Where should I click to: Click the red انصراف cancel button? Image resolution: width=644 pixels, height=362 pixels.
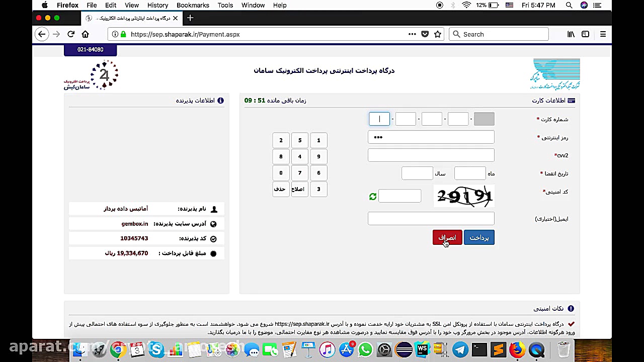447,238
